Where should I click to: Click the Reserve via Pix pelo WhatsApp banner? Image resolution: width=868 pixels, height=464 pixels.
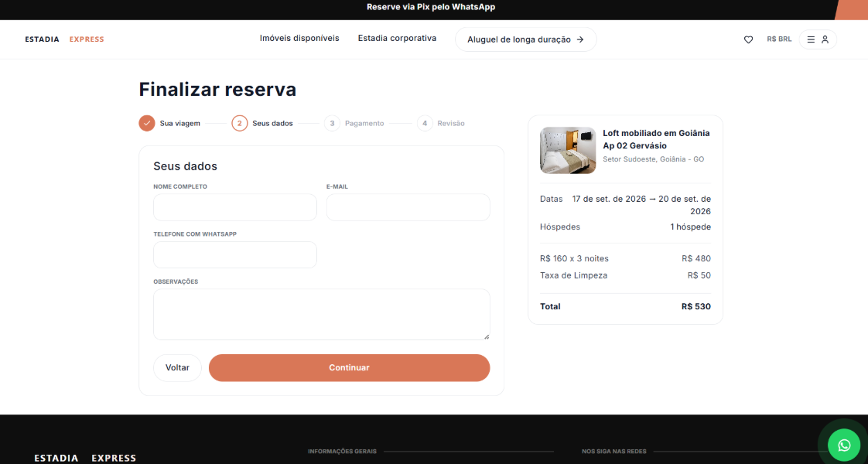click(431, 7)
